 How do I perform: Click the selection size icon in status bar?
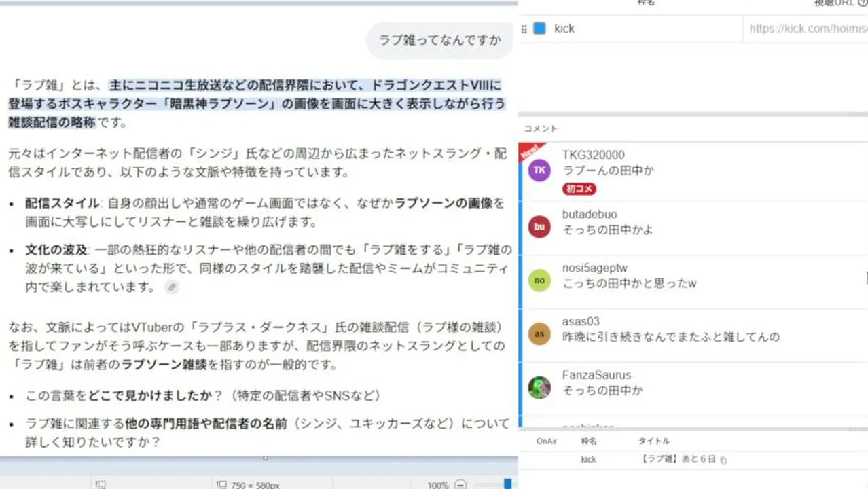[x=101, y=484]
